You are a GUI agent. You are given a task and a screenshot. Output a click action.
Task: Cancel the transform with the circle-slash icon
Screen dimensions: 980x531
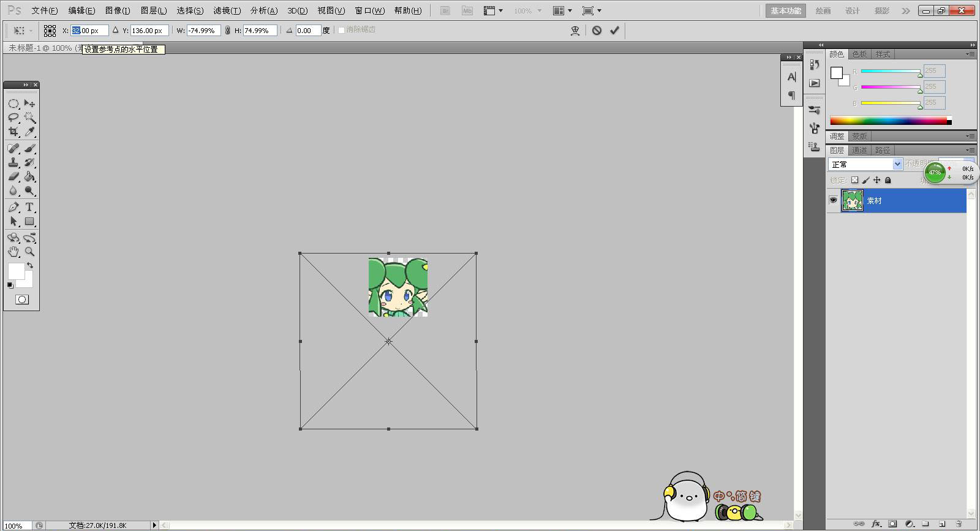click(x=597, y=30)
